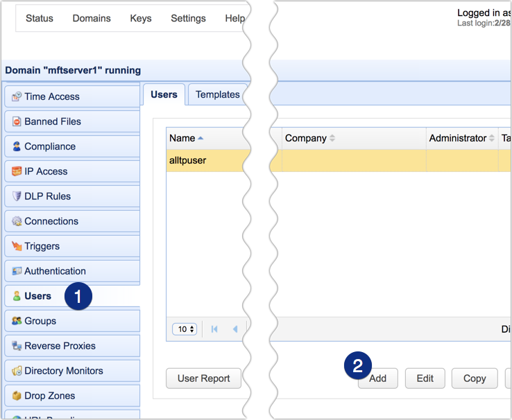
Task: Click the Banned Files icon
Action: [x=17, y=122]
